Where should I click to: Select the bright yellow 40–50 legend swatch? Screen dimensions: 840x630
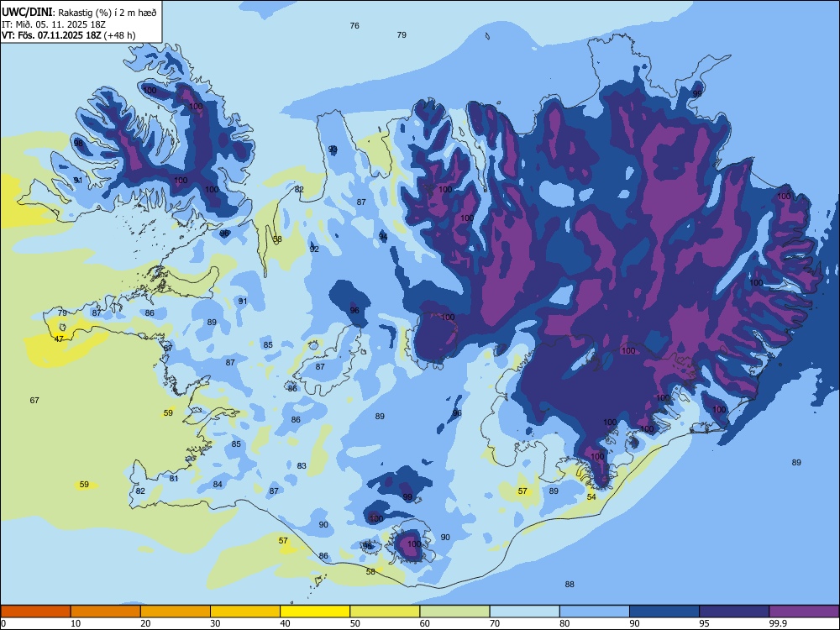pos(315,612)
